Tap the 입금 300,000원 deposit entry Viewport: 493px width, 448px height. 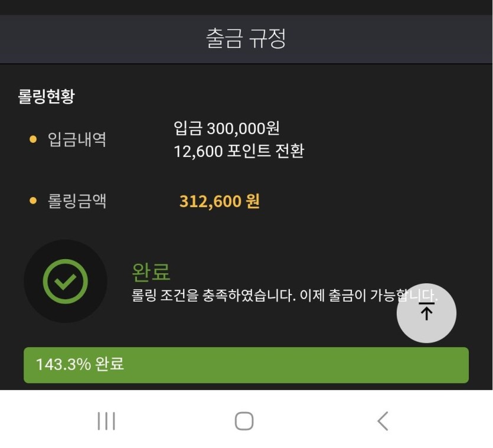point(227,128)
